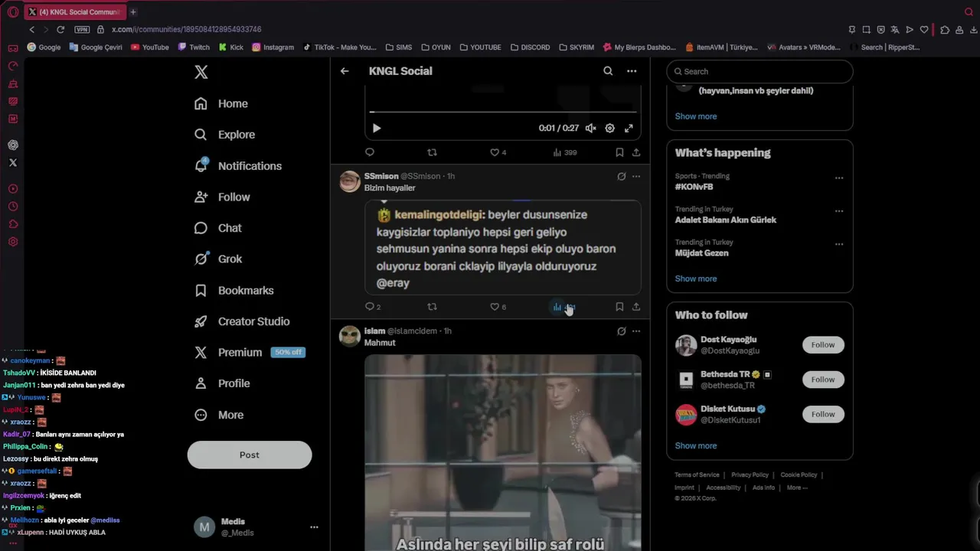Like SSmison's post with 6 likes

point(498,307)
